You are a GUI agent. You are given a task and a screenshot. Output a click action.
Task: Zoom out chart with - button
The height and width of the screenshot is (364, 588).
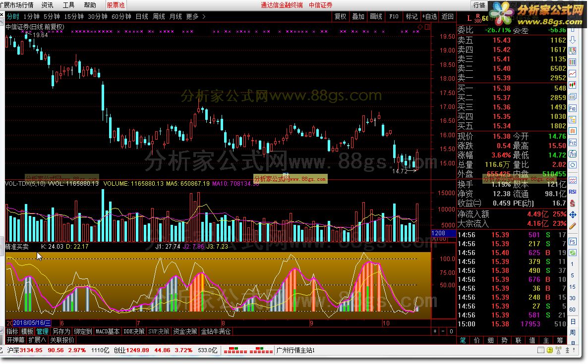(443, 331)
